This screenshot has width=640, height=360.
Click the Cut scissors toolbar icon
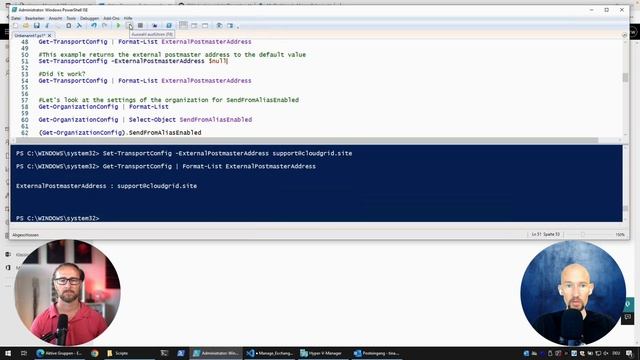pos(47,26)
